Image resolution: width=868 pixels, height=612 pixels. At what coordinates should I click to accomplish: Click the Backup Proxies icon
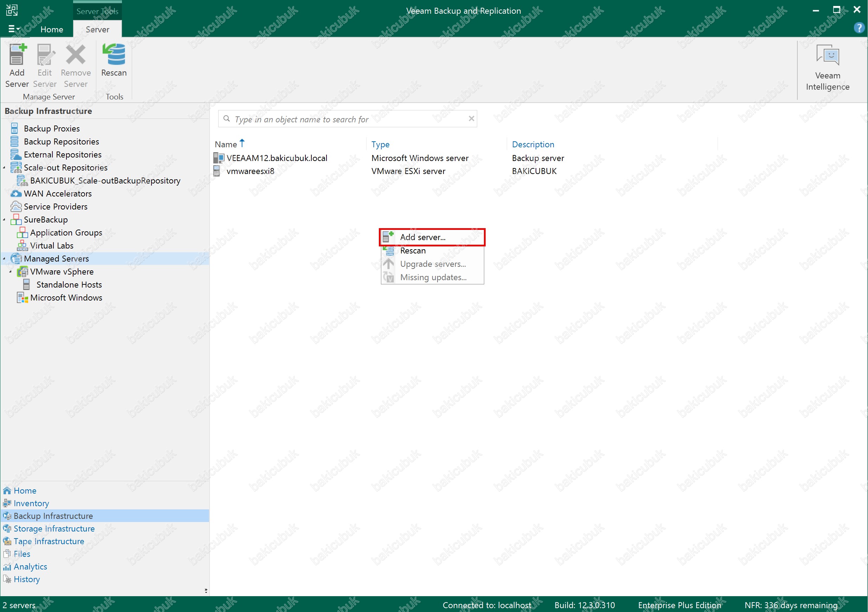click(x=14, y=128)
